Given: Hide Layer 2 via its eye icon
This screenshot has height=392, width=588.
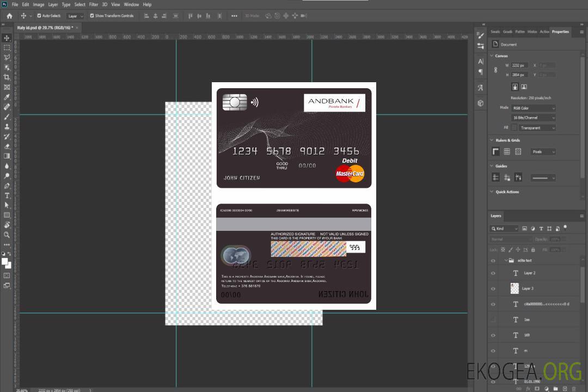Looking at the screenshot, I should pos(493,273).
